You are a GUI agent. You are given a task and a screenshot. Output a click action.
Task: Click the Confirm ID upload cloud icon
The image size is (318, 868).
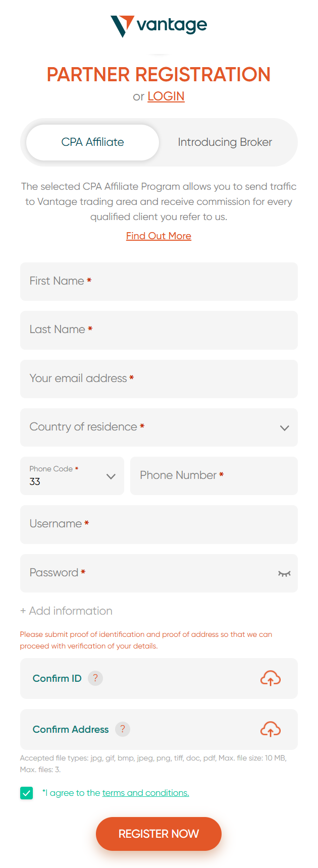(270, 678)
